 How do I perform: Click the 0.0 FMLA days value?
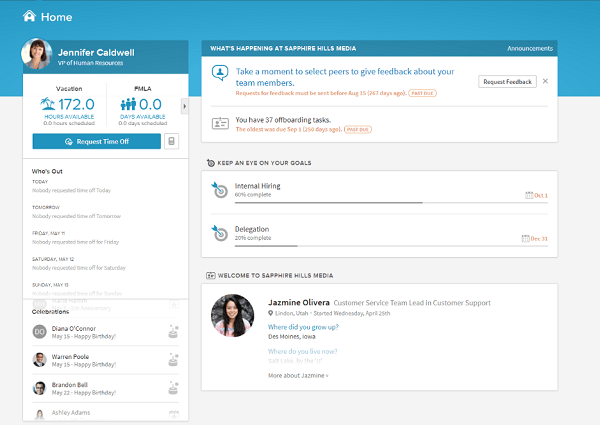(x=150, y=104)
